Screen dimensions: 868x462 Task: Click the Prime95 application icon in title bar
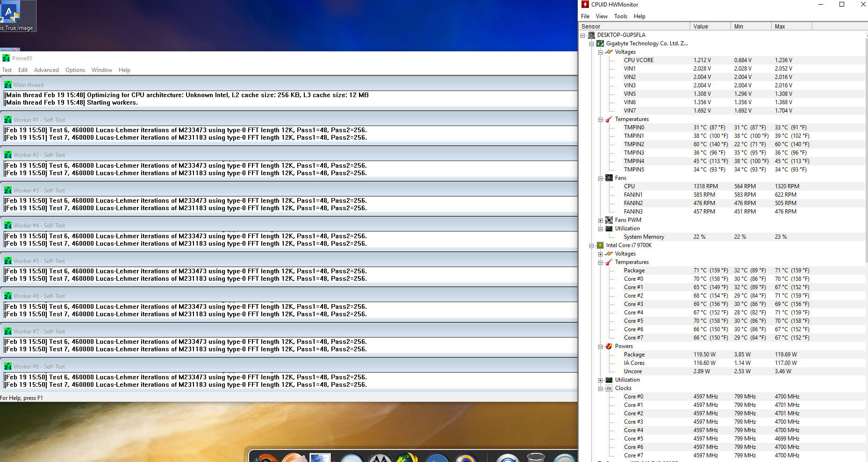point(6,58)
